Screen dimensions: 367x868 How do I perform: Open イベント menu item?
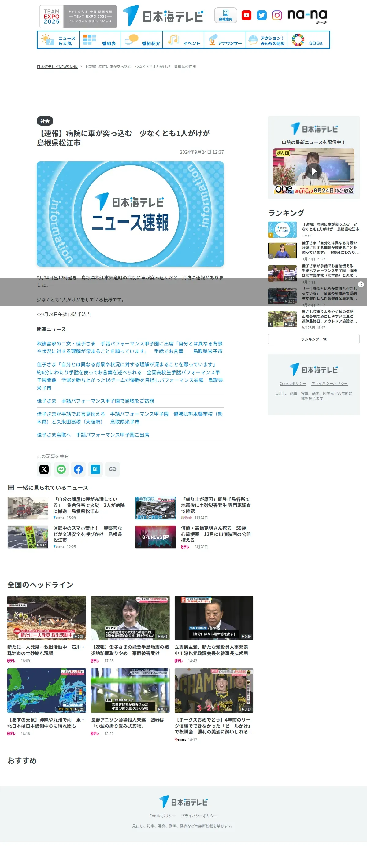[x=183, y=40]
